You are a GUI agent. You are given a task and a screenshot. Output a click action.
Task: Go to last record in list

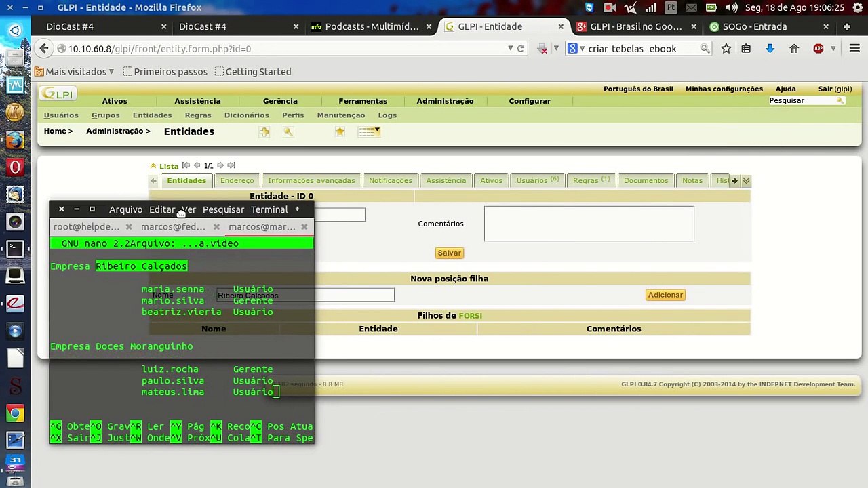pos(231,165)
